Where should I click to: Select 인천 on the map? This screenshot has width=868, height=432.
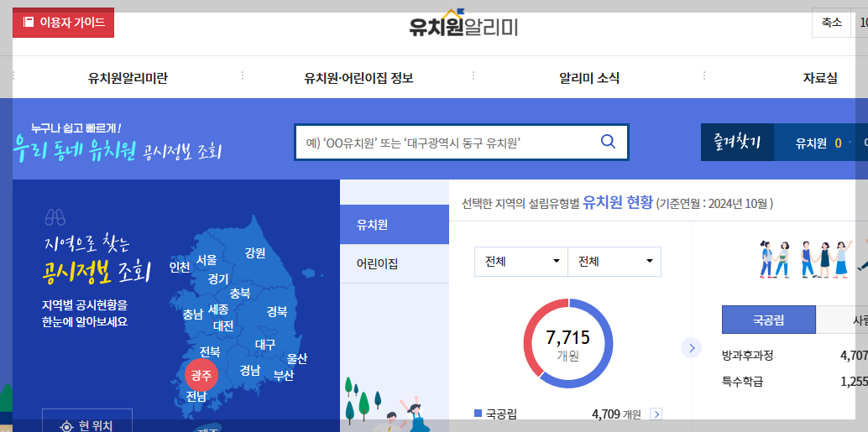click(x=180, y=267)
